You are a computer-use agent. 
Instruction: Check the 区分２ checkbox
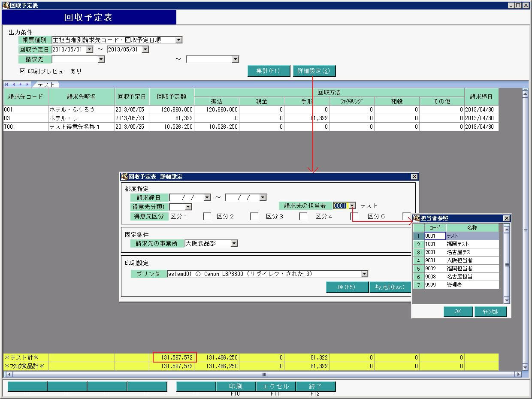point(254,216)
